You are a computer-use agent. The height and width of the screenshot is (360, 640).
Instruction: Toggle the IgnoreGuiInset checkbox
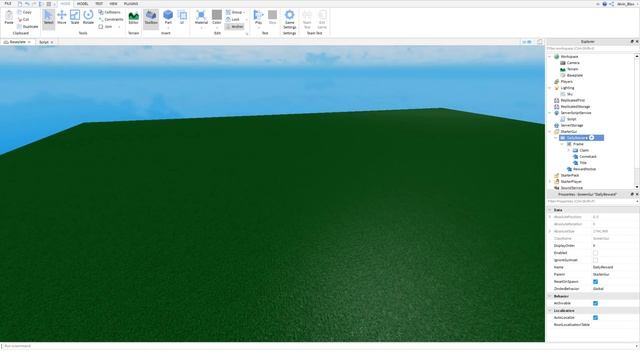[595, 260]
